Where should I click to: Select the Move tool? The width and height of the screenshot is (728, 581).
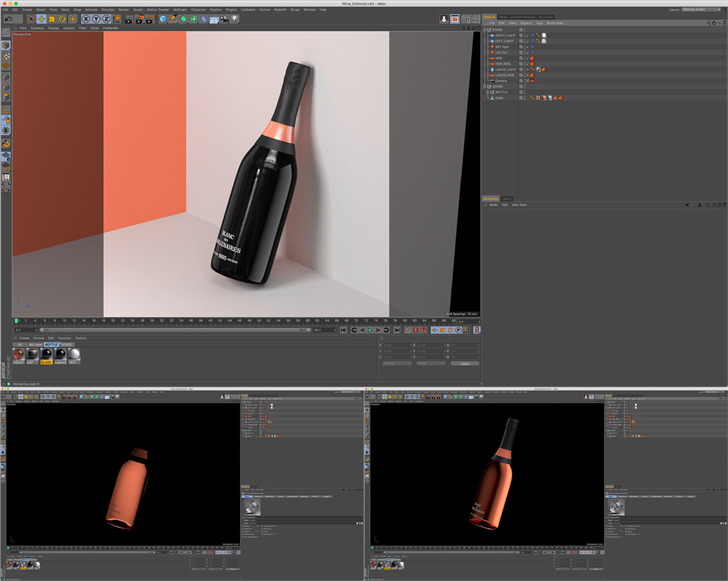[x=41, y=19]
